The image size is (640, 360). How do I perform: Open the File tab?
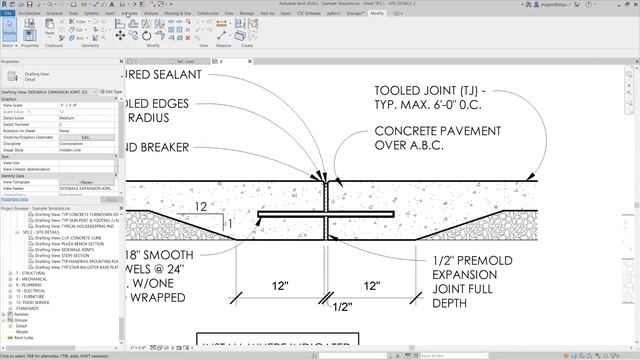point(7,13)
